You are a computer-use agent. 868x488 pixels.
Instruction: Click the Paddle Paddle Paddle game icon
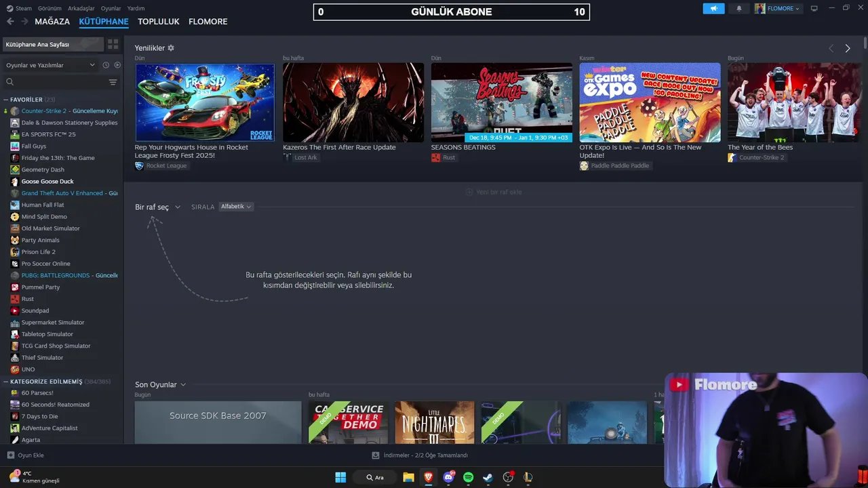click(x=584, y=165)
